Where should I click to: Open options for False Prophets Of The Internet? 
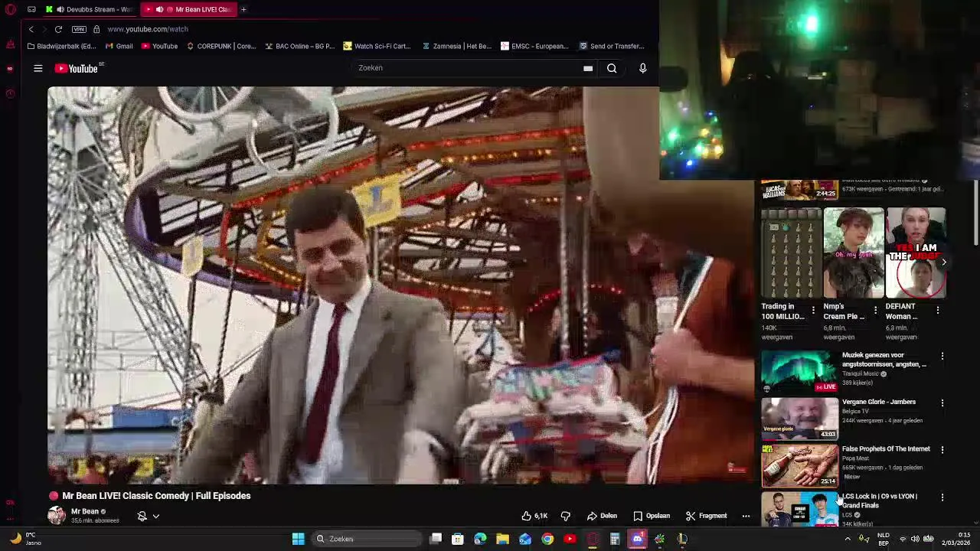942,450
